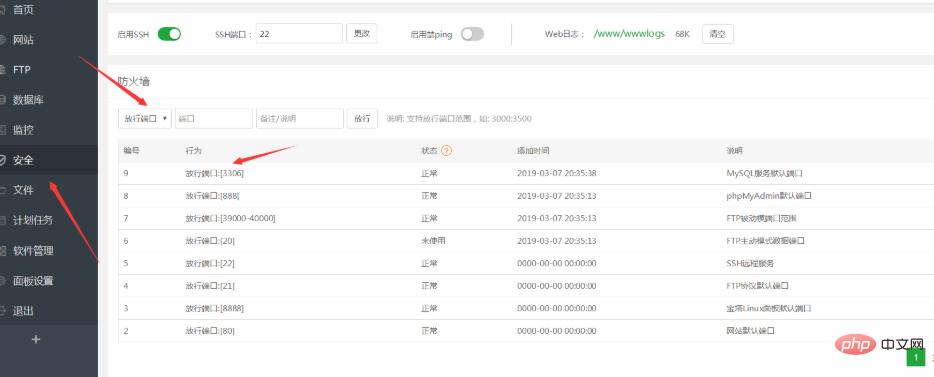Click the SSH远程服务 description
This screenshot has width=934, height=377.
tap(750, 263)
